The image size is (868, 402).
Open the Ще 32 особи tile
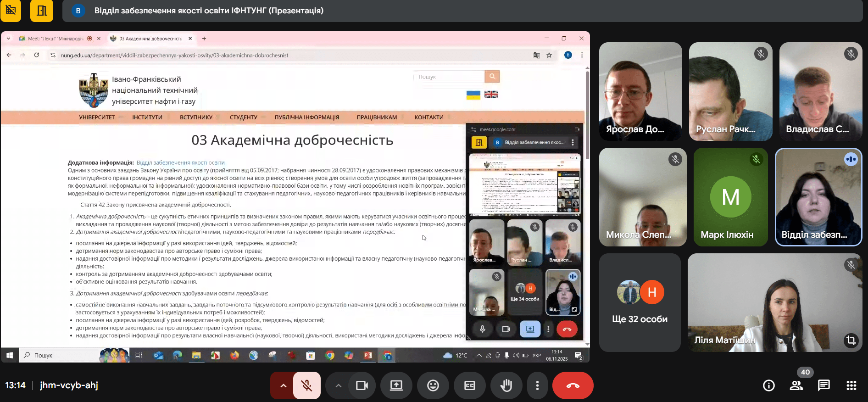[x=640, y=303]
